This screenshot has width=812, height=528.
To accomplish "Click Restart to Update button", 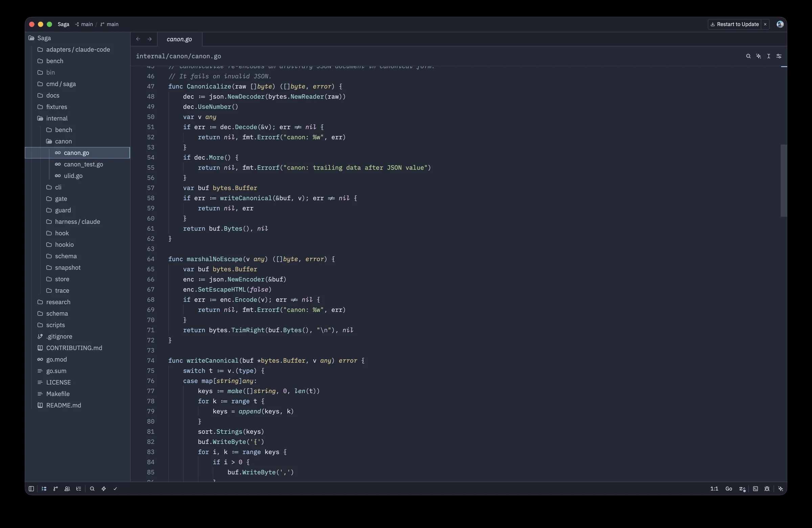I will 735,24.
